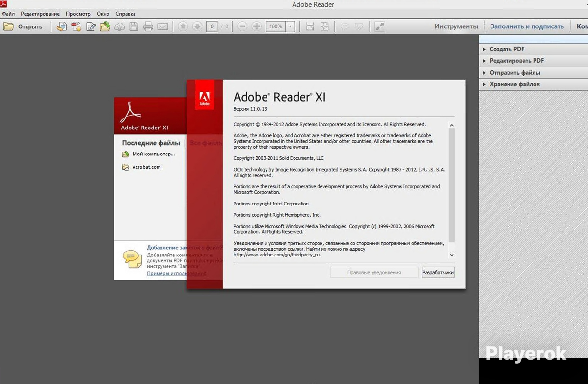588x384 pixels.
Task: Click the sign document pencil icon
Action: [x=91, y=26]
